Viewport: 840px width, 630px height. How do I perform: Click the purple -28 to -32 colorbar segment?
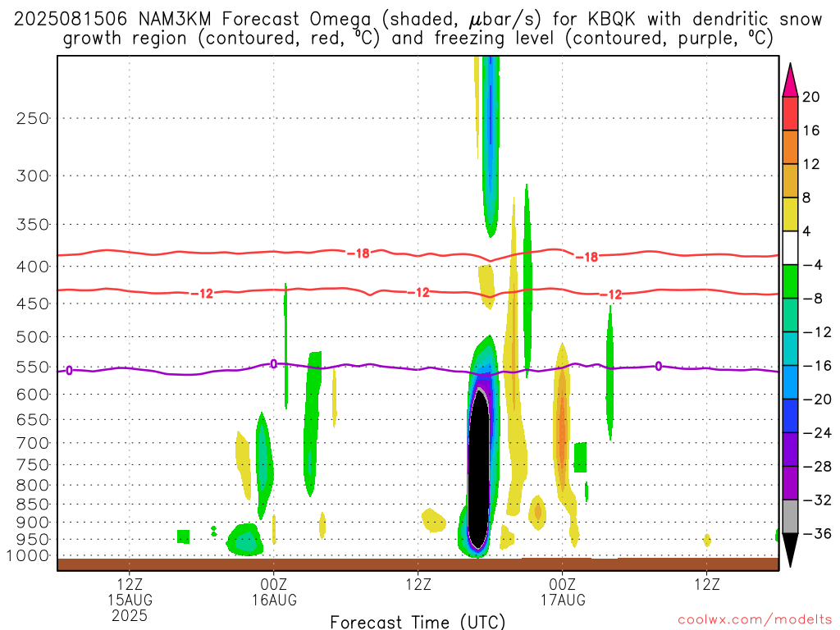click(790, 483)
